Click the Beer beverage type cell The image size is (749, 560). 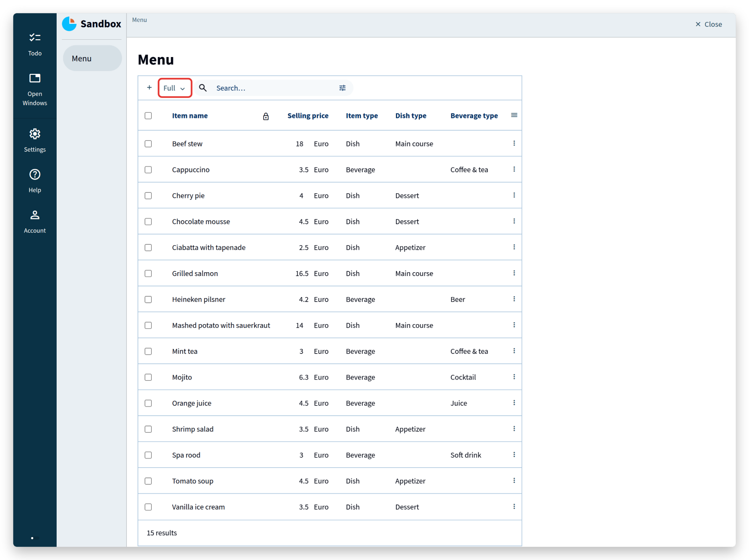[457, 299]
